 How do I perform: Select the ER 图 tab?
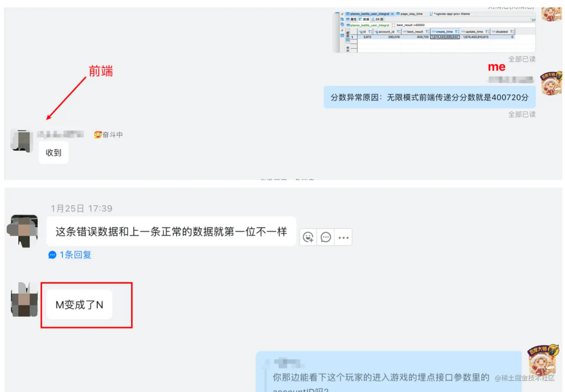point(378,19)
